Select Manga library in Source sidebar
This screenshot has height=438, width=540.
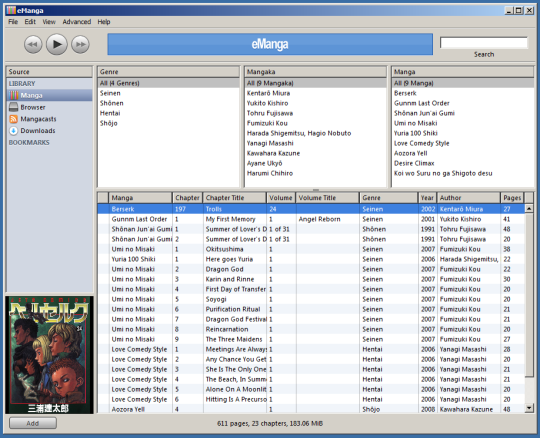49,95
